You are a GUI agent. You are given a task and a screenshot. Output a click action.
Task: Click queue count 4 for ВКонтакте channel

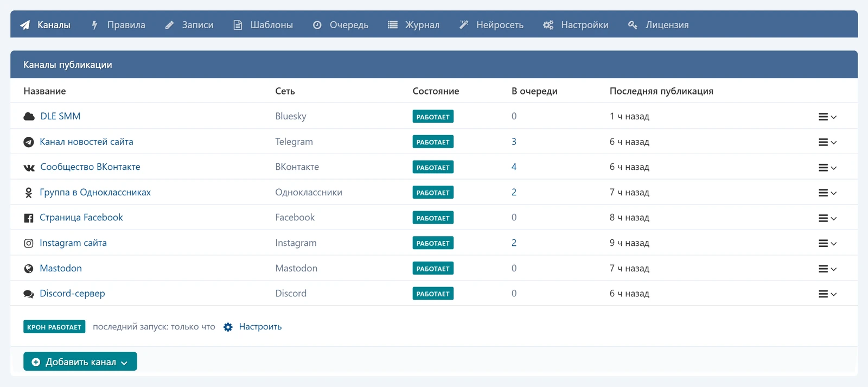(514, 167)
